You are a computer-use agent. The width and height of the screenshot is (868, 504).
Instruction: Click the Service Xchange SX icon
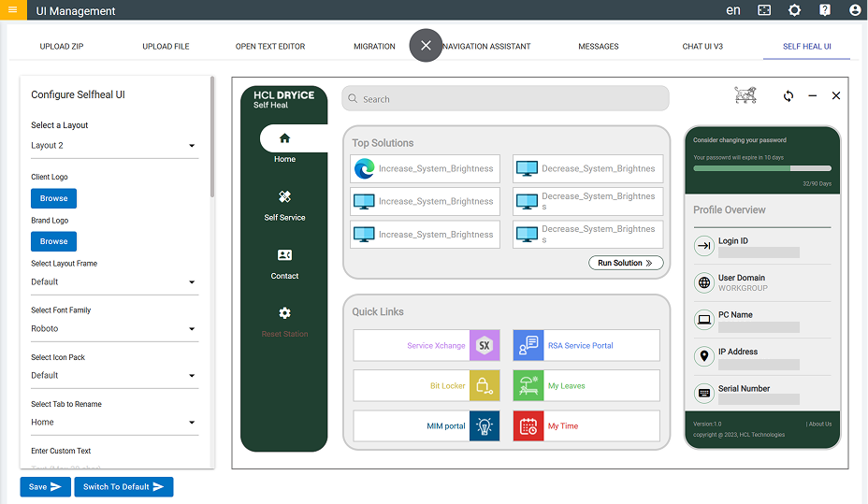485,345
